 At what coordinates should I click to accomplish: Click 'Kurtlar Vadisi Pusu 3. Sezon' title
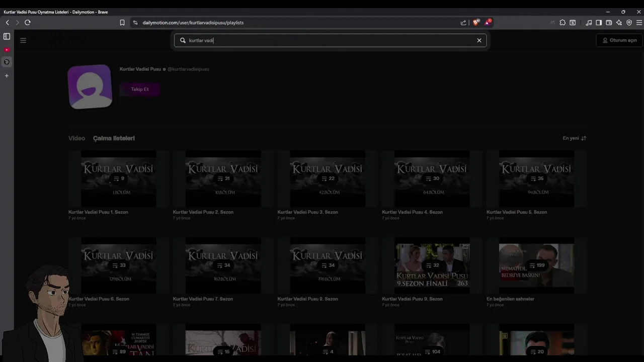click(308, 212)
